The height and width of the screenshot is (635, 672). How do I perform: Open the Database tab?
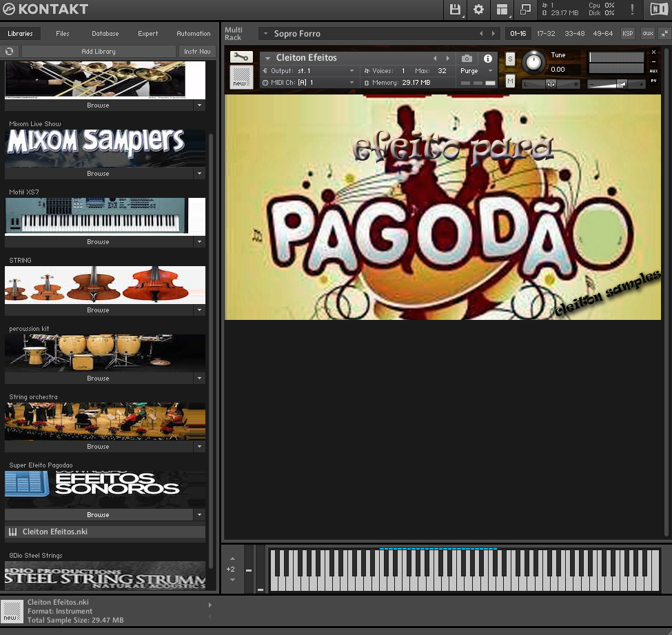tap(105, 34)
